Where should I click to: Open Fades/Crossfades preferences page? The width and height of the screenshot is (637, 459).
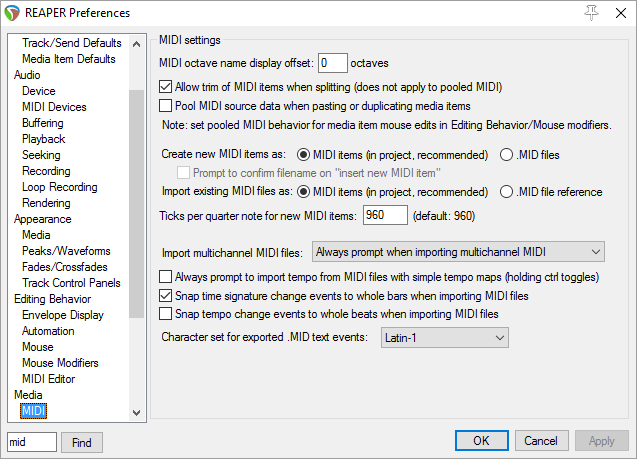pos(65,267)
